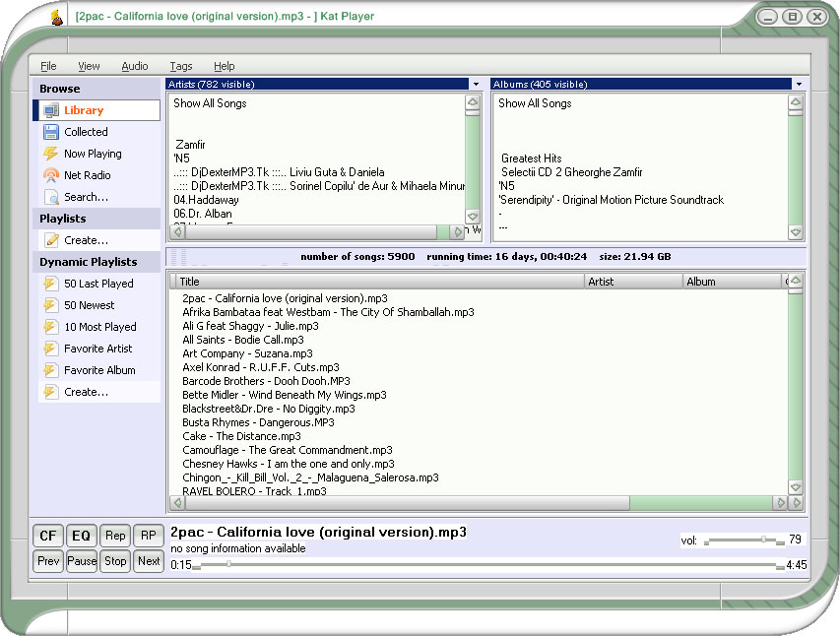Screen dimensions: 840x636
Task: Click the Search magnifier icon in sidebar
Action: point(51,197)
